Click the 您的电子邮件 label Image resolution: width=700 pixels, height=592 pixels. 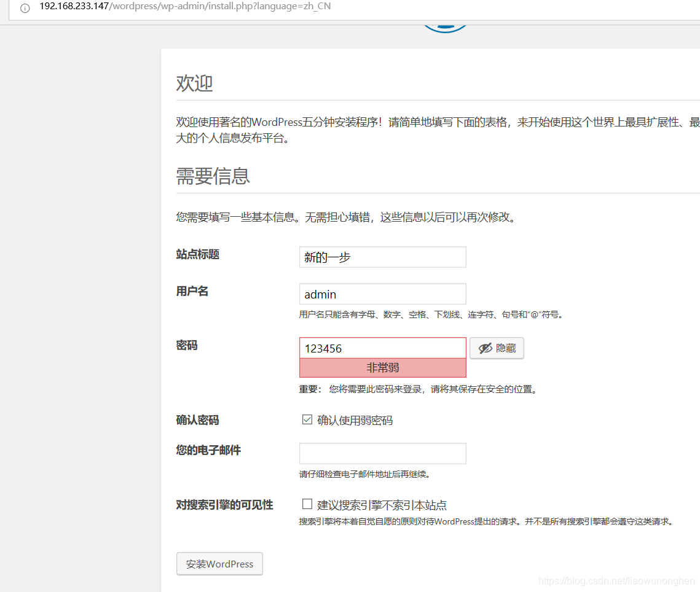click(x=208, y=450)
